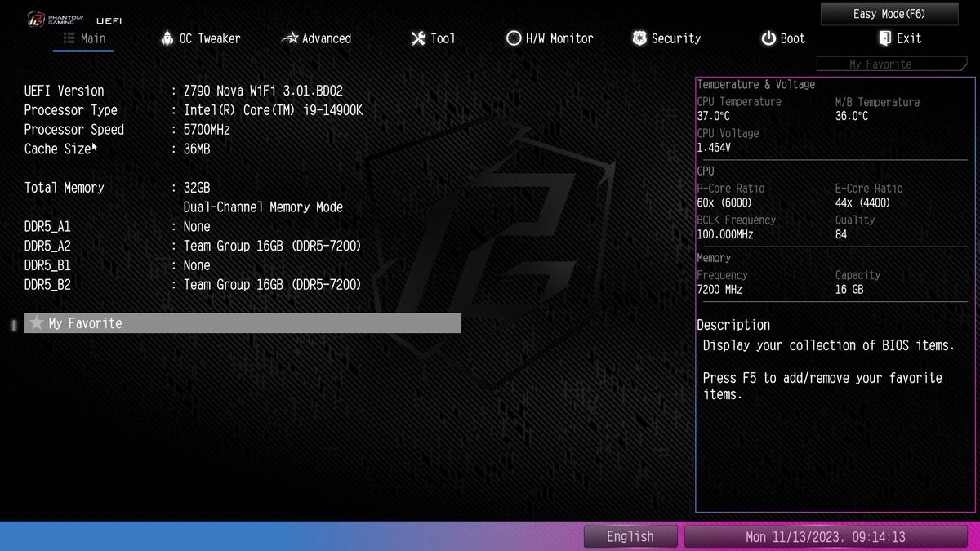The image size is (980, 551).
Task: Click the My Favorite star icon
Action: pos(36,323)
